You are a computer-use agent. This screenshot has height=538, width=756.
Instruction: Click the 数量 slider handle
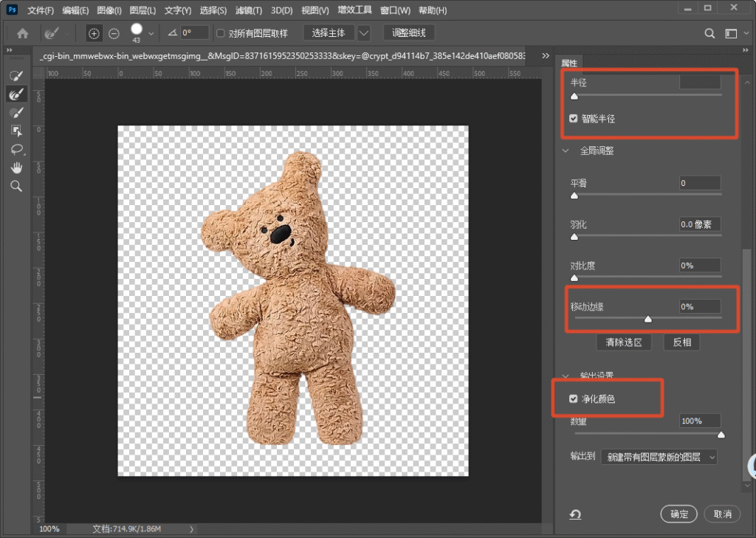coord(721,435)
